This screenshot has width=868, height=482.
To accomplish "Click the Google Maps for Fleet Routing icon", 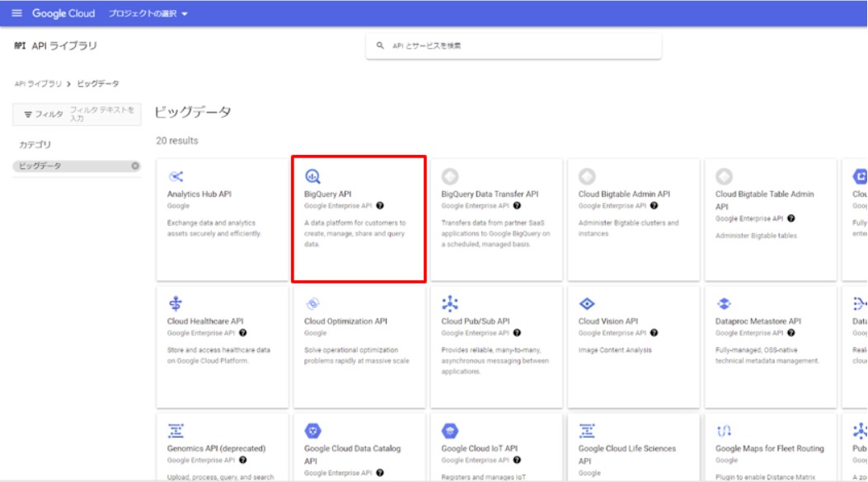I will coord(724,431).
